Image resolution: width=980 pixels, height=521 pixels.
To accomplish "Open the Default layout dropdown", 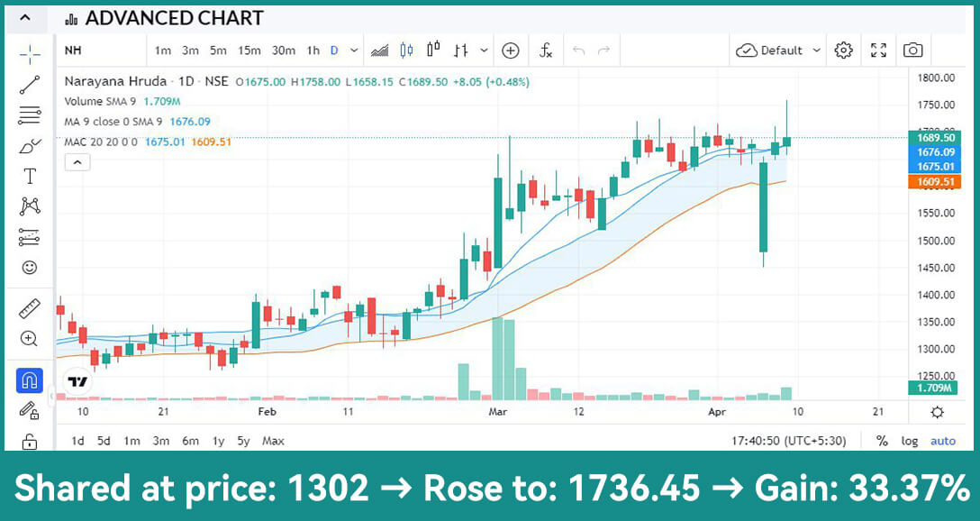I will [778, 50].
